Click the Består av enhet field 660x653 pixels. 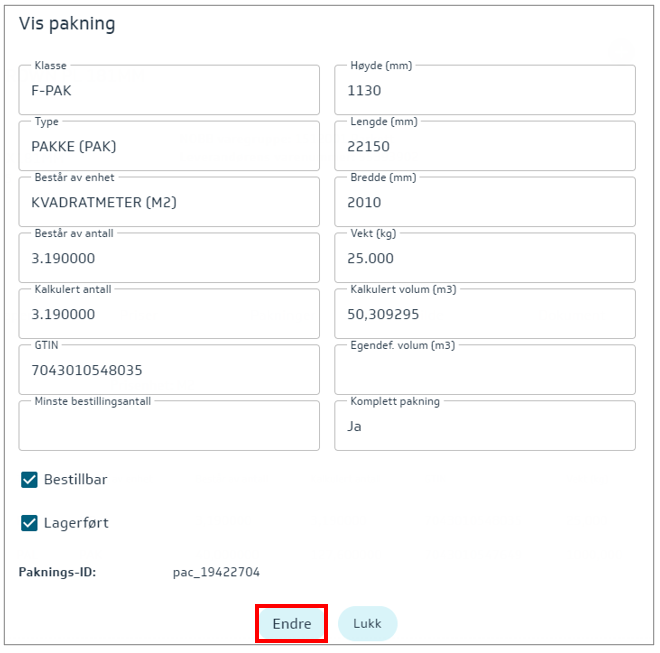click(169, 203)
